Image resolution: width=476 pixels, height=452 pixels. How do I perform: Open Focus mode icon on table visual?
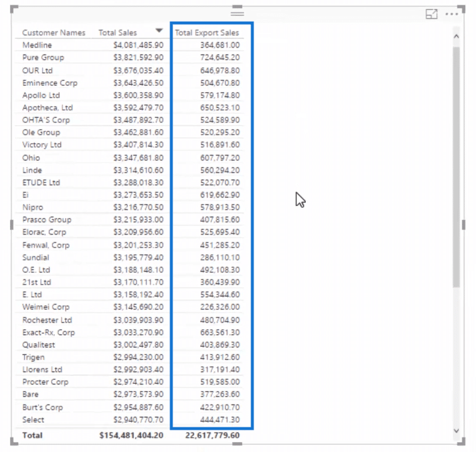coord(431,14)
